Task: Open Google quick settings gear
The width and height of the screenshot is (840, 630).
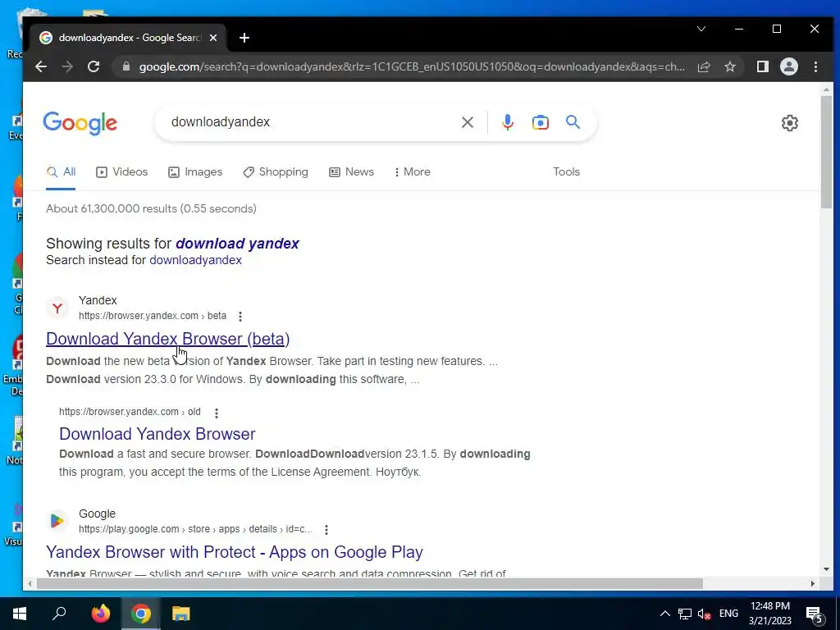Action: click(x=790, y=123)
